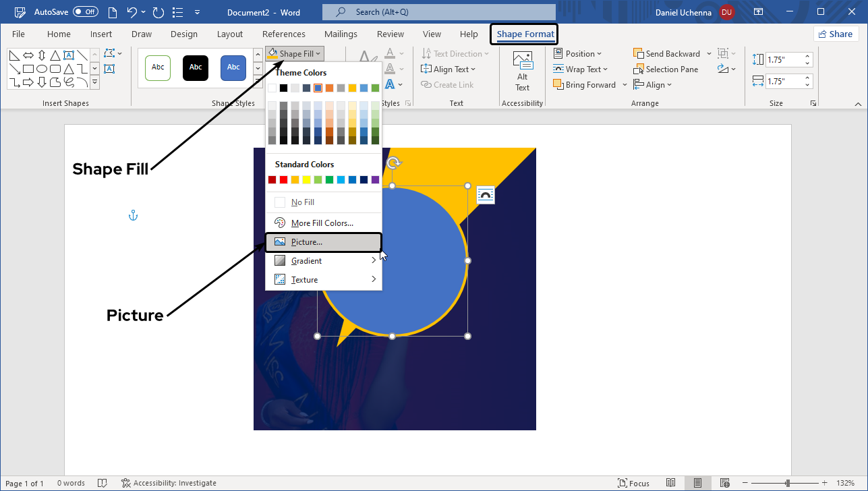Enable Focus mode in status bar
The width and height of the screenshot is (868, 491).
point(633,483)
